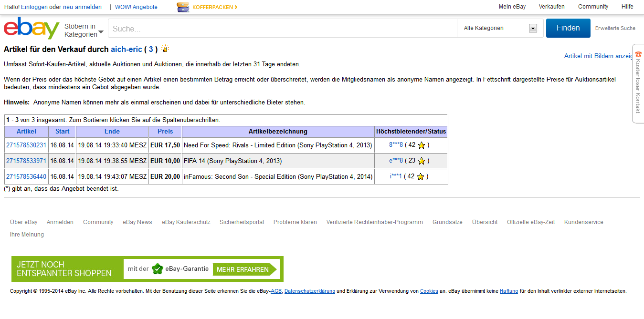Click the Haftung link in footer
Image resolution: width=644 pixels, height=319 pixels.
(x=509, y=291)
